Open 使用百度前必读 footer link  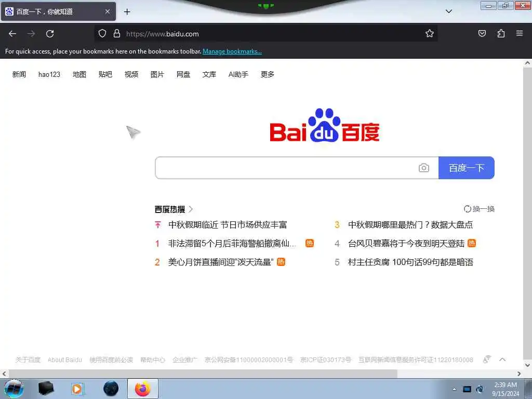tap(111, 360)
